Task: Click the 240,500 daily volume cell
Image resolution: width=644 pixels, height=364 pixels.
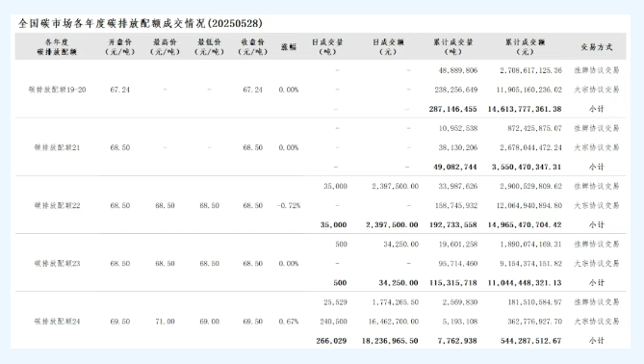Action: [333, 322]
